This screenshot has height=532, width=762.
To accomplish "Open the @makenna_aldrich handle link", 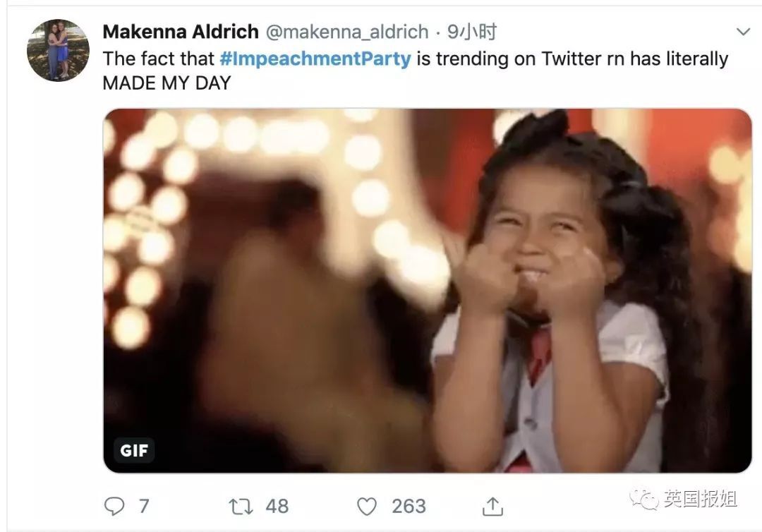I will pyautogui.click(x=346, y=32).
